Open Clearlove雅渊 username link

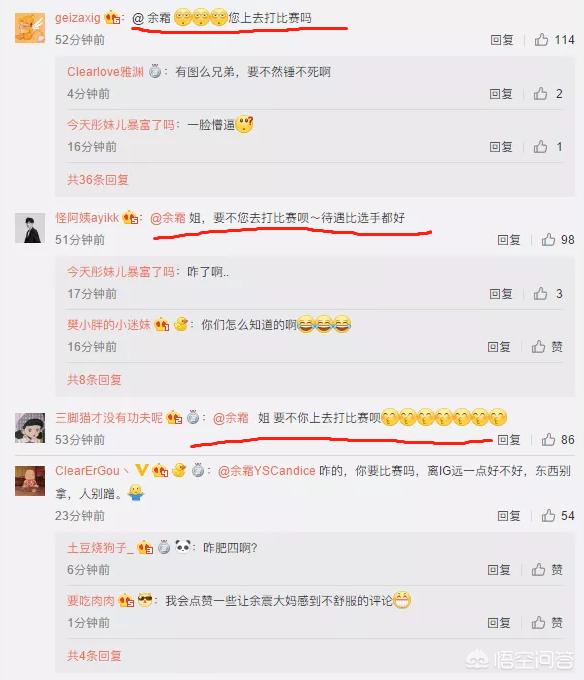pos(105,72)
